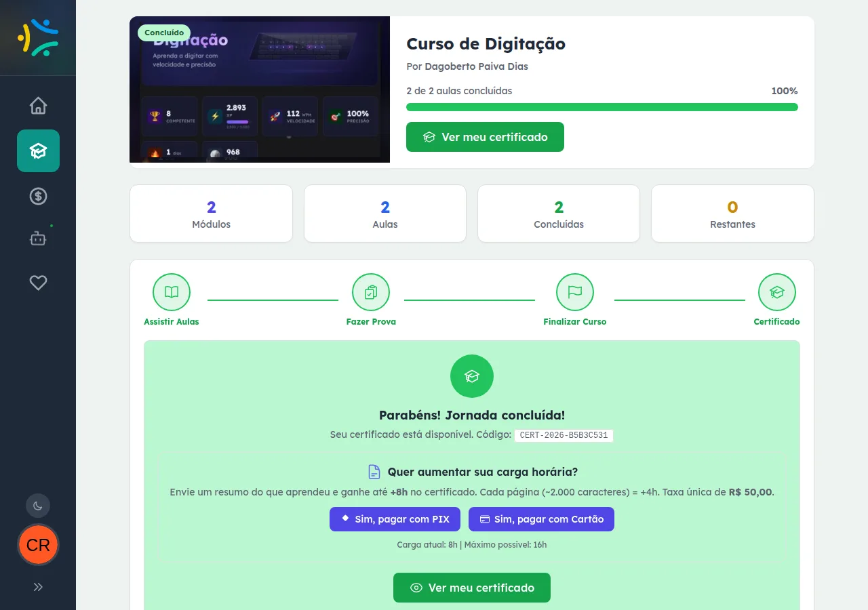Click the platform logo in the sidebar
Viewport: 868px width, 610px height.
click(x=38, y=37)
